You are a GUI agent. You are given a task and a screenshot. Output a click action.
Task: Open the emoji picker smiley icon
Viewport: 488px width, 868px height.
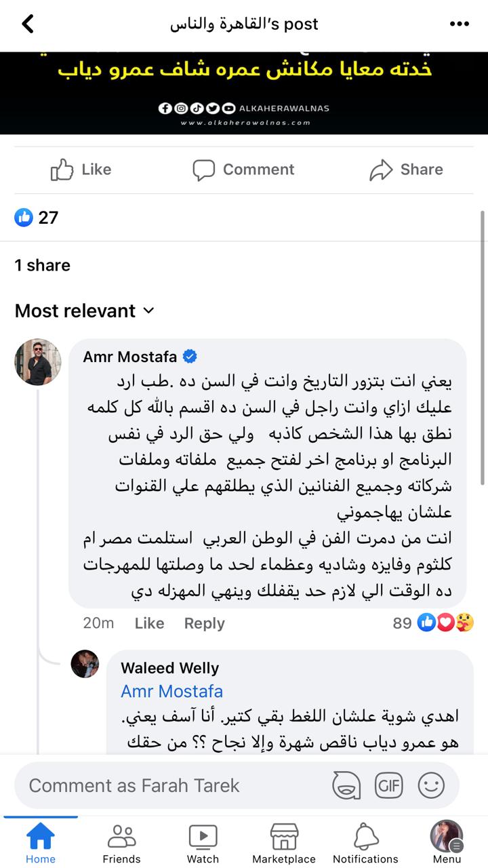coord(431,786)
